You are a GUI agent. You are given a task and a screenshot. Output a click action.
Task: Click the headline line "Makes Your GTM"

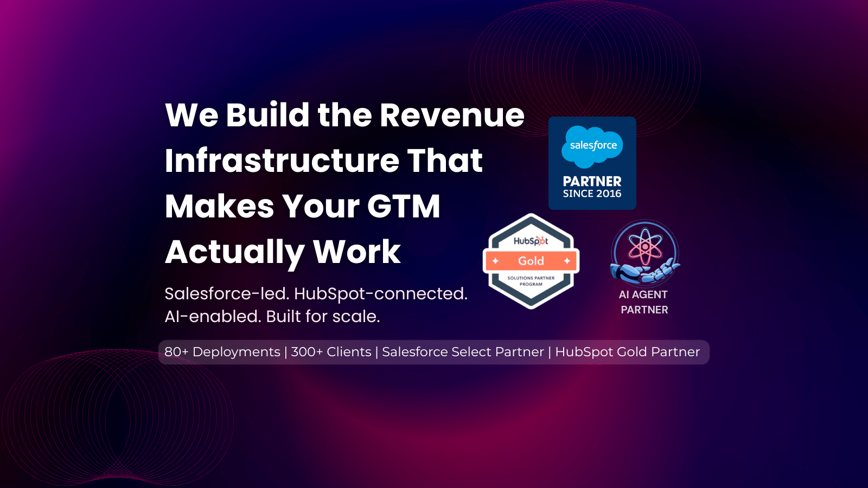tap(302, 206)
